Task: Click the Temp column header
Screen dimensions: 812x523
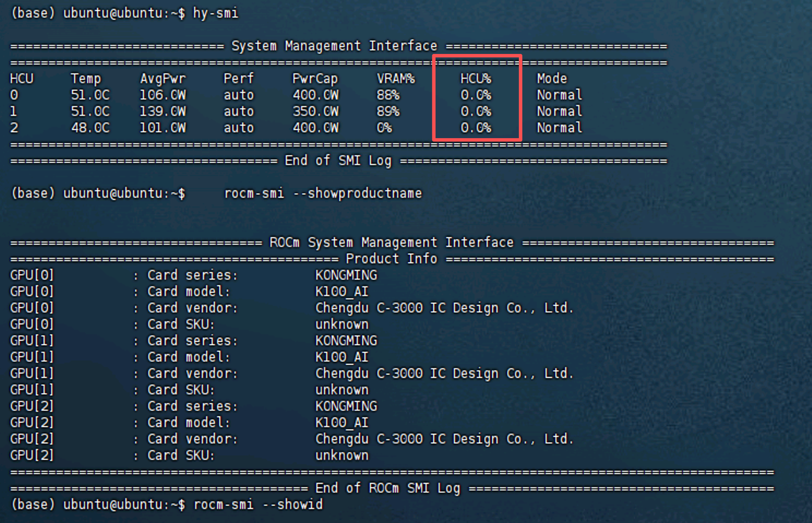Action: click(86, 79)
